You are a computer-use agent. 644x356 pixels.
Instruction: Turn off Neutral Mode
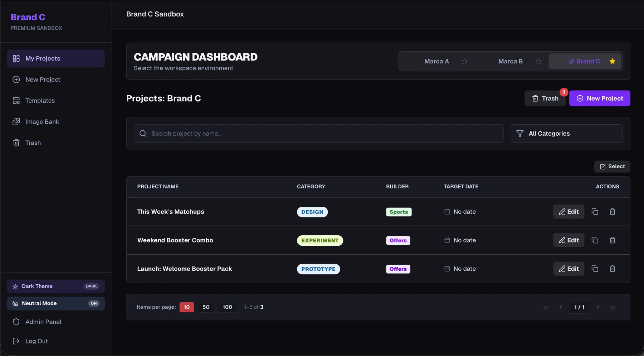pos(56,303)
